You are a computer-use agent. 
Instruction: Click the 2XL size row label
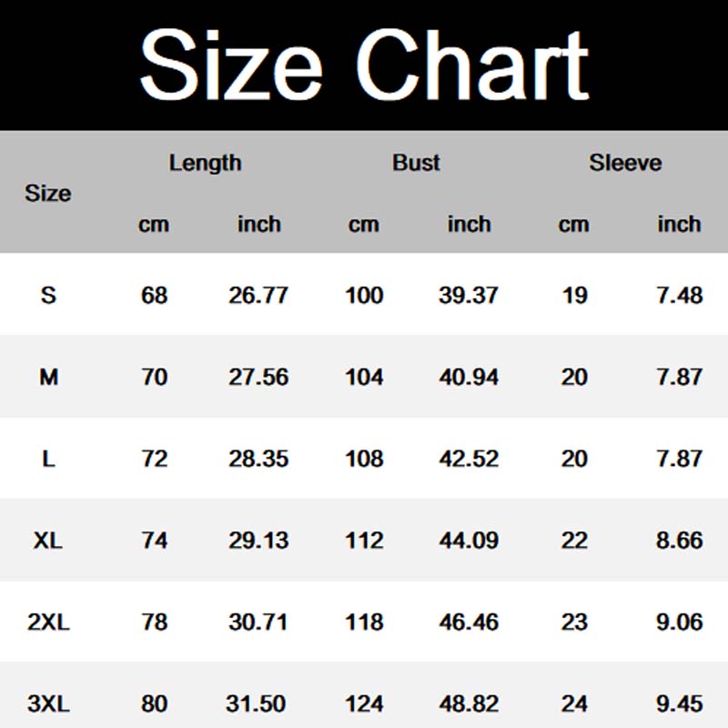tap(48, 622)
